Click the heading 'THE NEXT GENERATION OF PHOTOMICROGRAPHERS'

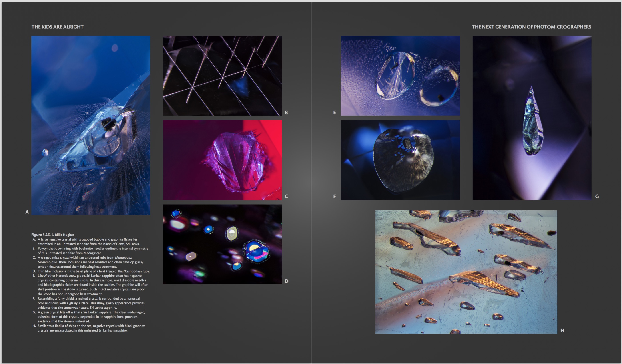[x=531, y=27]
